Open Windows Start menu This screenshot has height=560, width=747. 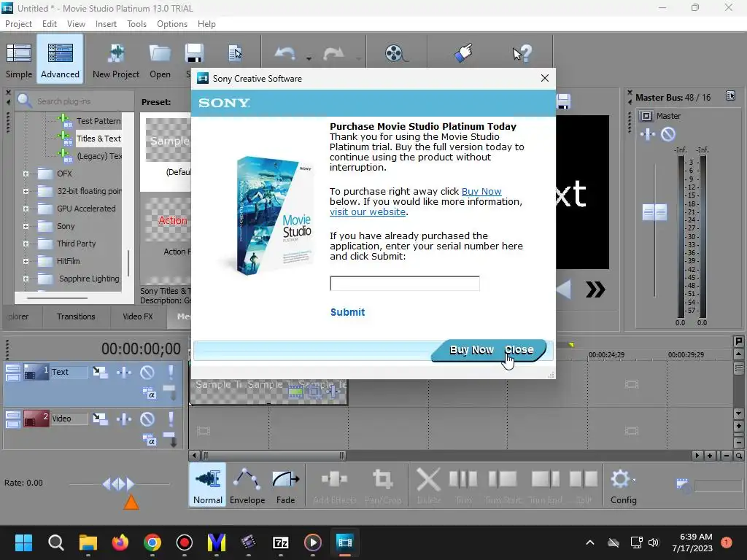pos(23,542)
